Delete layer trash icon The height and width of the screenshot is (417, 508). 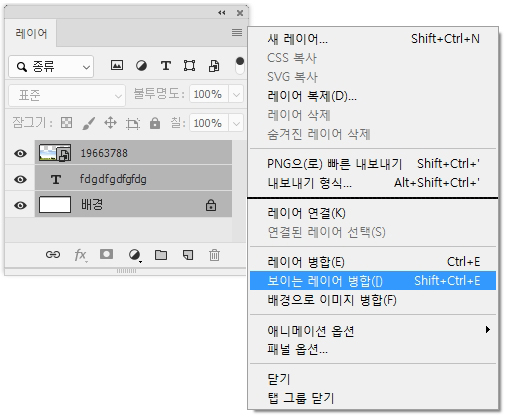coord(214,255)
